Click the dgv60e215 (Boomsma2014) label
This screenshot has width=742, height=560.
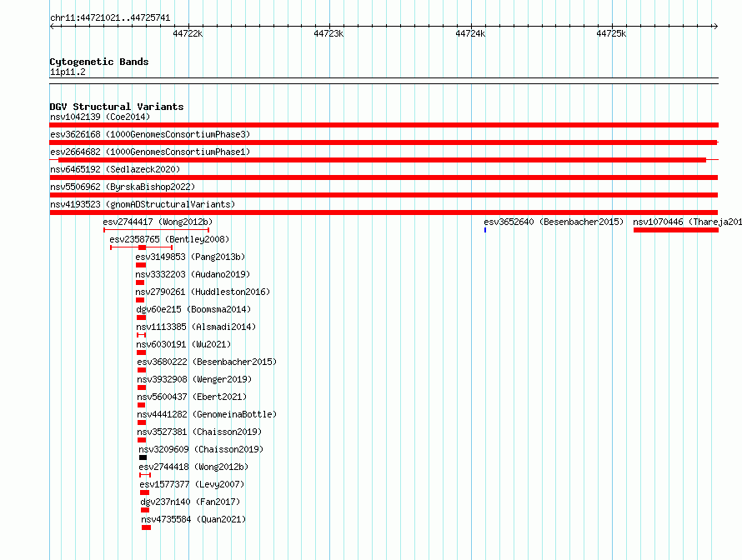pos(193,309)
